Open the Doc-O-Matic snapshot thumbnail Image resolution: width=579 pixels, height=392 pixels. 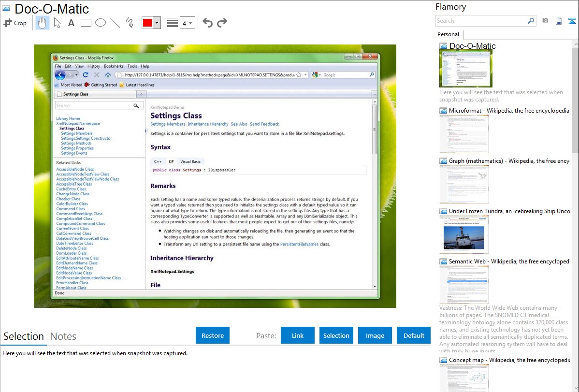(x=465, y=68)
